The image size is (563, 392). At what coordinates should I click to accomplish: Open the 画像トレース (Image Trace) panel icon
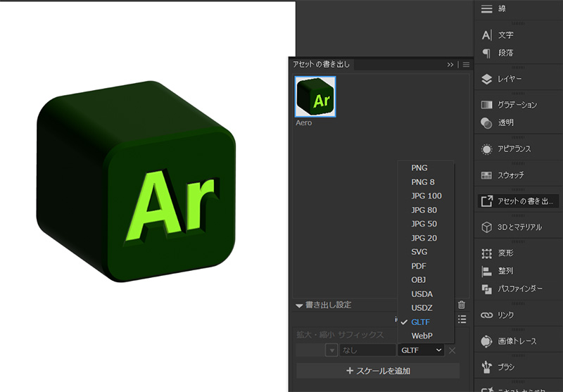tap(486, 341)
